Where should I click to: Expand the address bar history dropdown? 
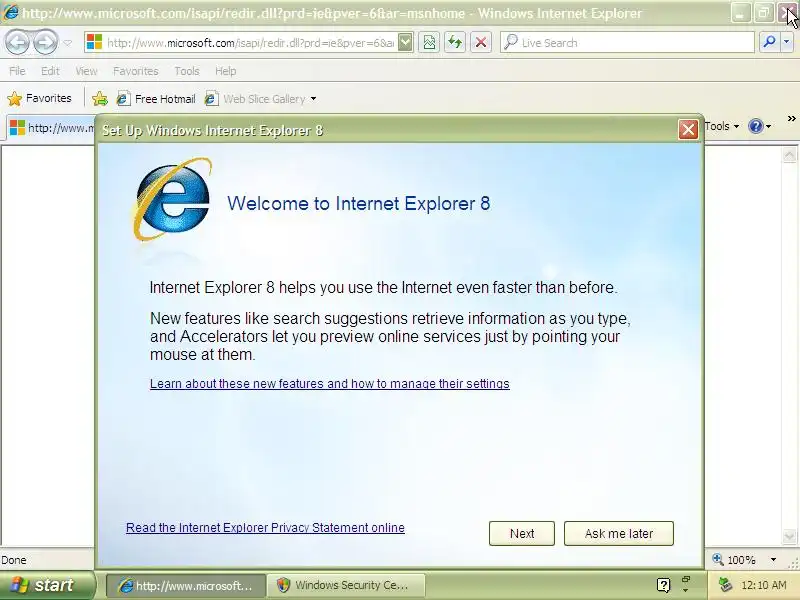(405, 43)
